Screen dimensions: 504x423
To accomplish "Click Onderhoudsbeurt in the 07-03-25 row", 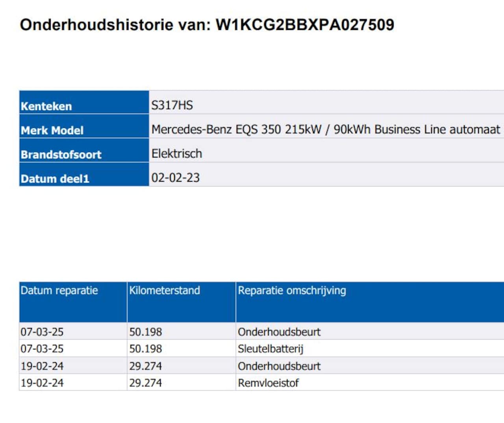I will (x=279, y=332).
